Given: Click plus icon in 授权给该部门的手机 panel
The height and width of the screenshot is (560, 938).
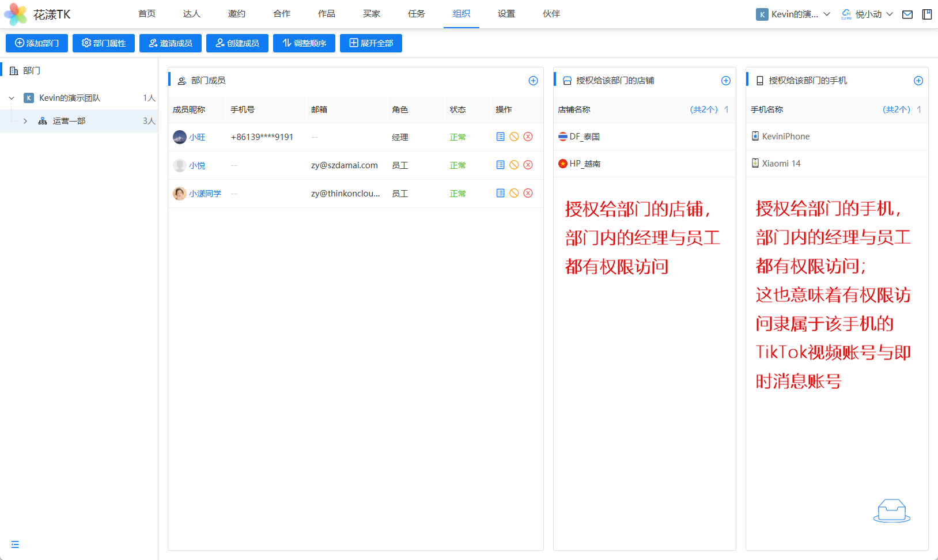Looking at the screenshot, I should click(918, 81).
